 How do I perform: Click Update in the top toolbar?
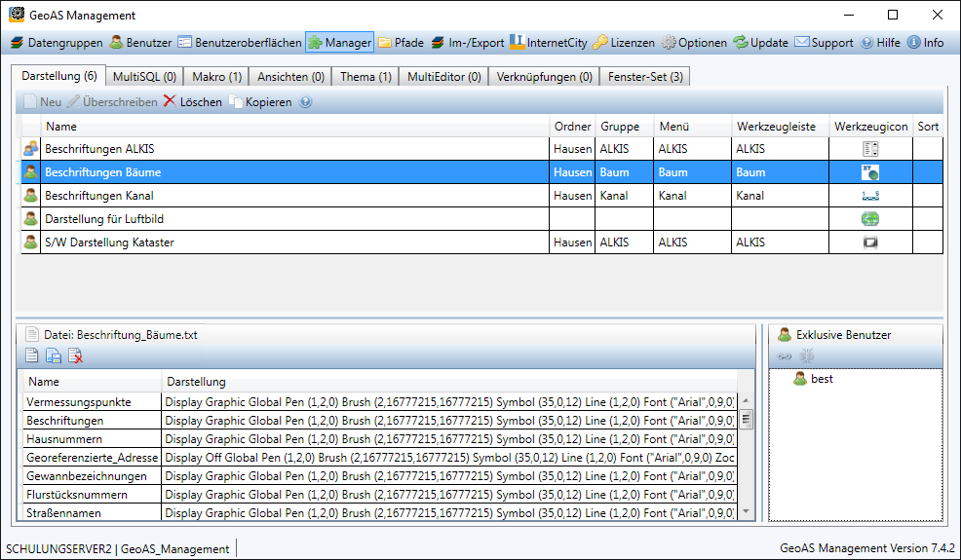760,43
